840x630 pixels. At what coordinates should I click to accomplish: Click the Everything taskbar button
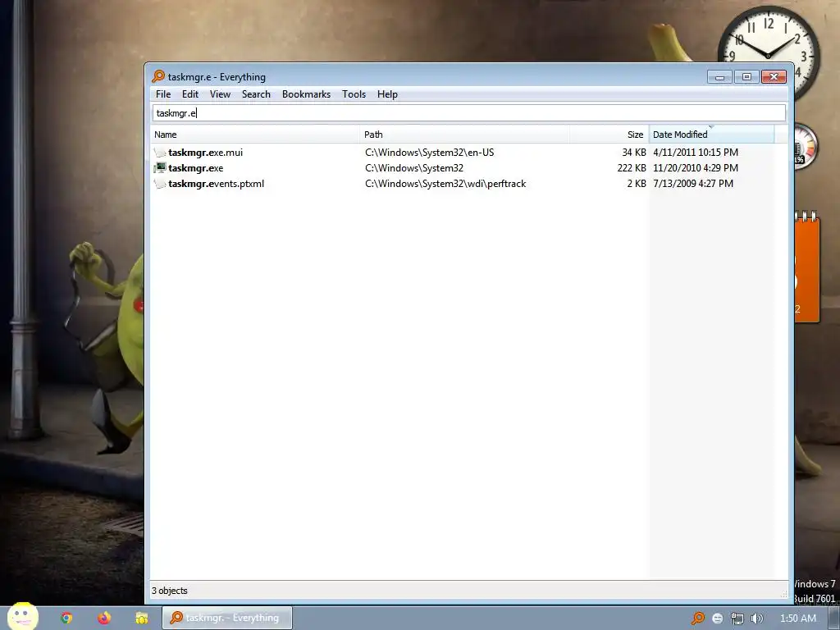coord(227,619)
